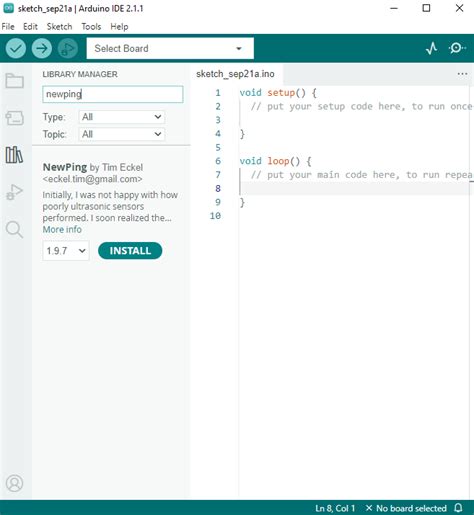Open the Help menu

(119, 27)
